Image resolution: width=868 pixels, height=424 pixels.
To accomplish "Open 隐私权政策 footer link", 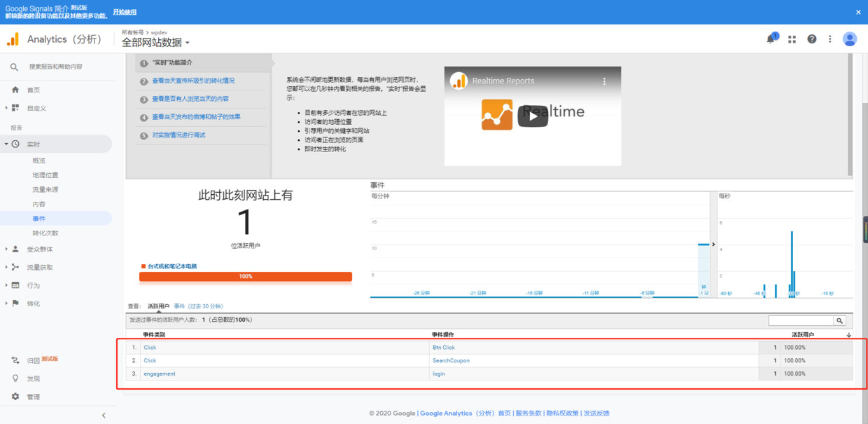I will pos(563,413).
